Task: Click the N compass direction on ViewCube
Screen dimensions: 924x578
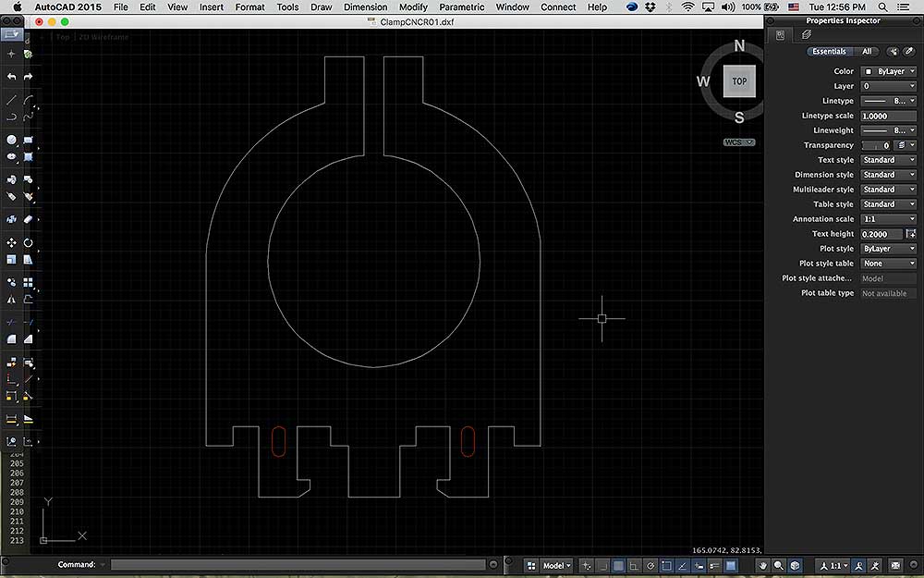Action: 739,46
